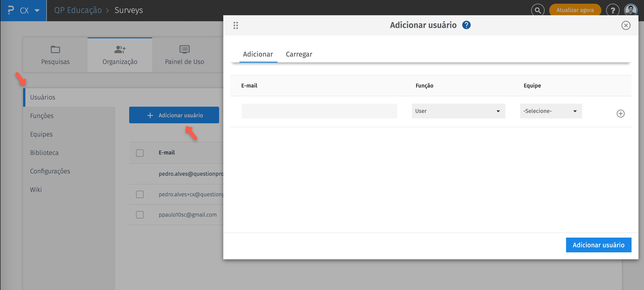Viewport: 644px width, 290px height.
Task: Click blue help icon beside Adicionar usuário title
Action: pos(466,25)
